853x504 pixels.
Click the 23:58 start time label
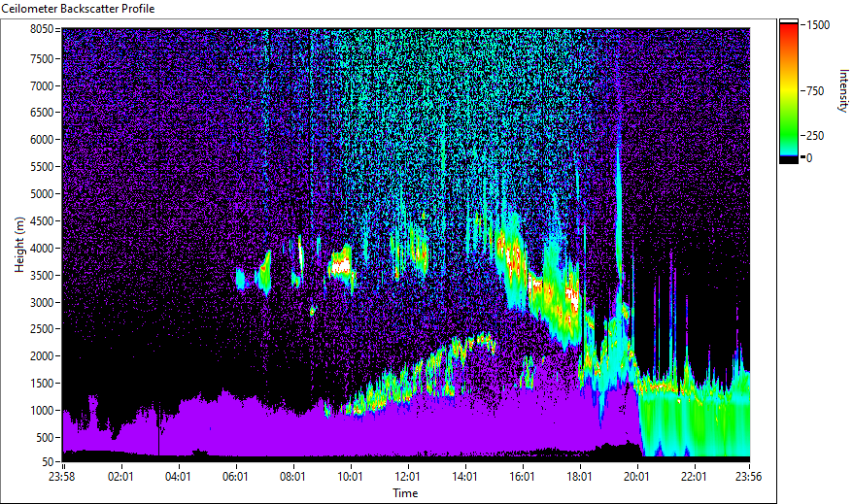(x=61, y=477)
